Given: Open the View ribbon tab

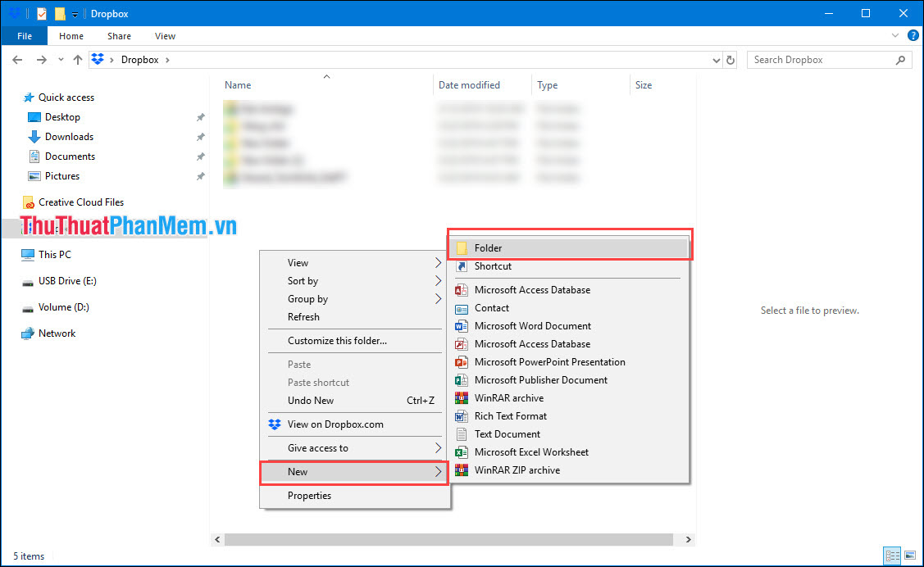Looking at the screenshot, I should tap(165, 36).
